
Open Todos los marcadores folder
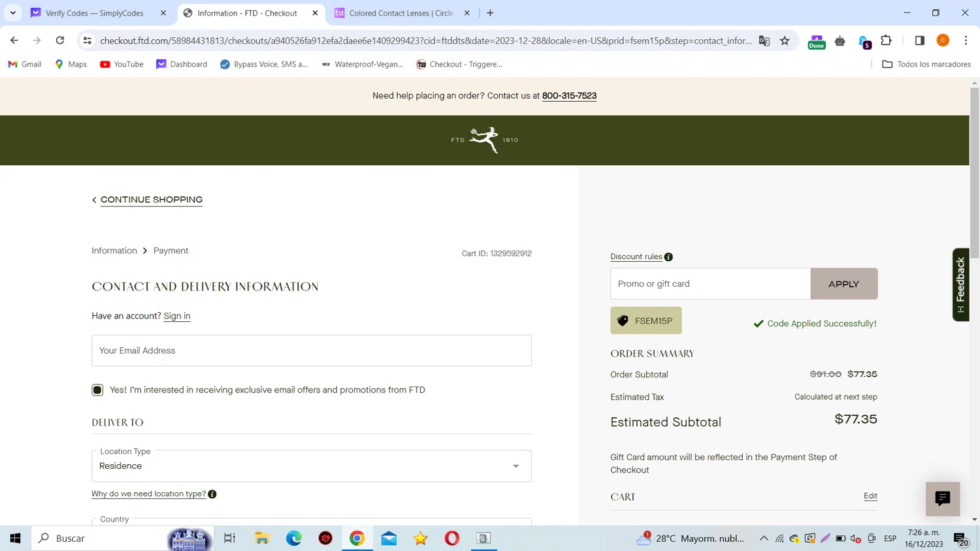[926, 64]
